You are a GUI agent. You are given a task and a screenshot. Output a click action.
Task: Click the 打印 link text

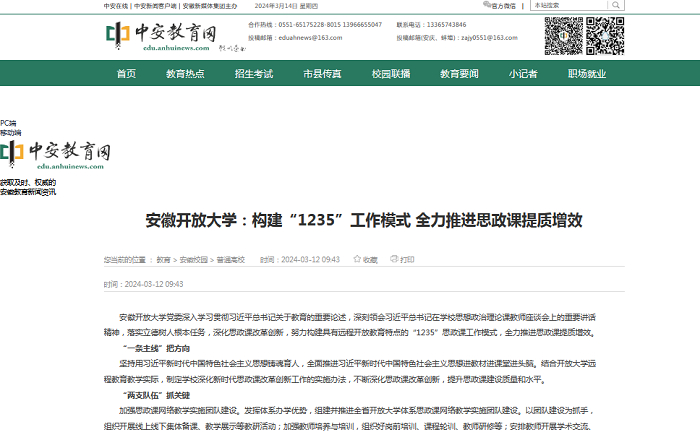[x=407, y=260]
